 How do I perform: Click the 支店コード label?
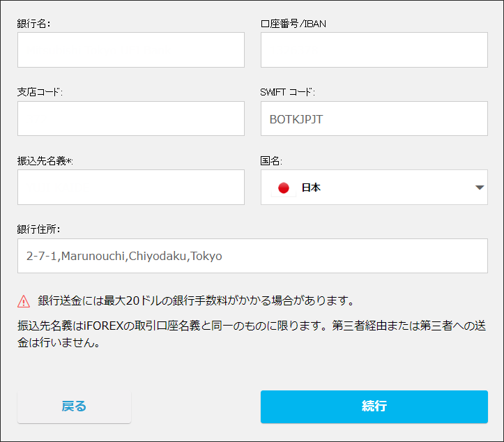coord(40,92)
